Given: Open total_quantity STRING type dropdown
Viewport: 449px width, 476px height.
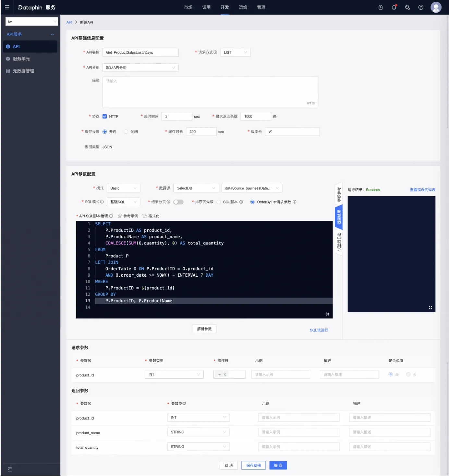Looking at the screenshot, I should pyautogui.click(x=199, y=447).
